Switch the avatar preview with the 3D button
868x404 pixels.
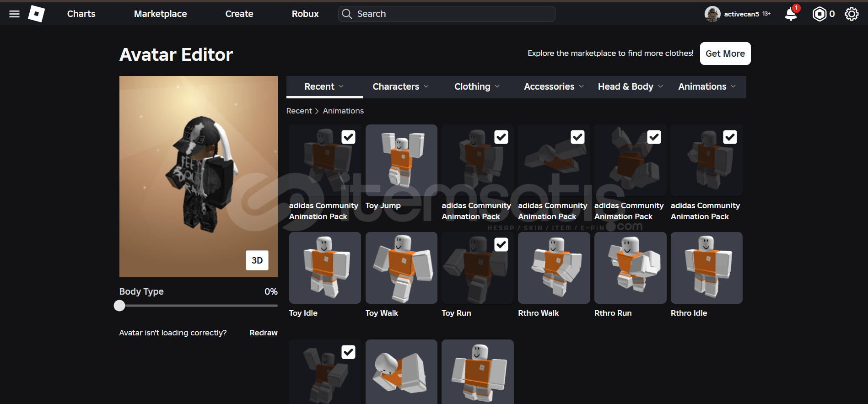coord(257,260)
